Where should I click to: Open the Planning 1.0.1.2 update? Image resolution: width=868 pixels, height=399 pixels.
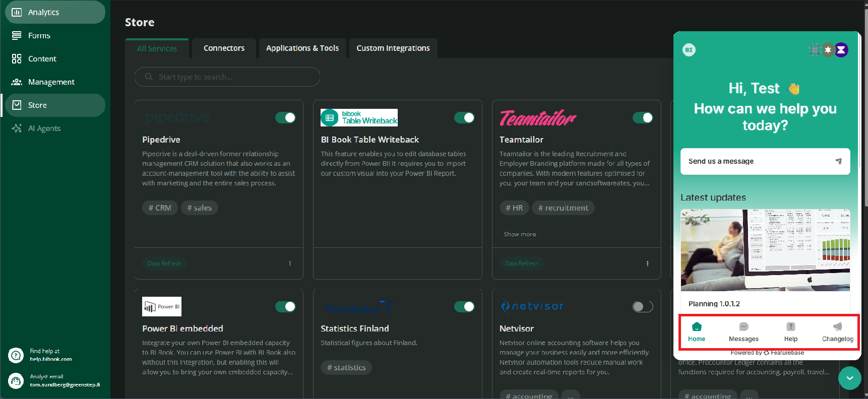coord(714,304)
